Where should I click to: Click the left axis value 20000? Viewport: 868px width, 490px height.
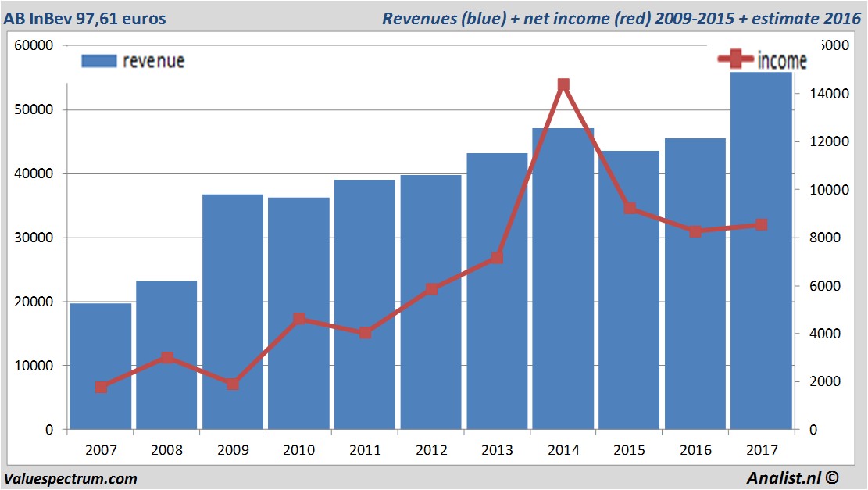click(x=34, y=302)
